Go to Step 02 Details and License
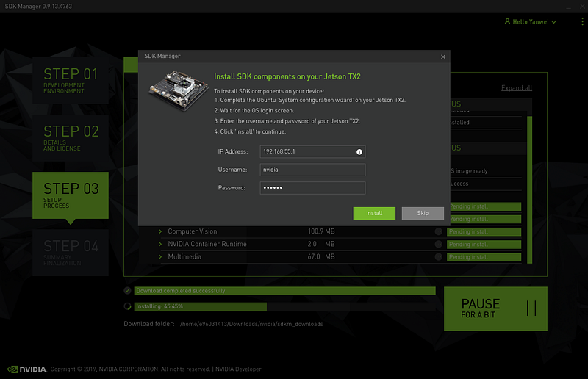 [x=71, y=138]
